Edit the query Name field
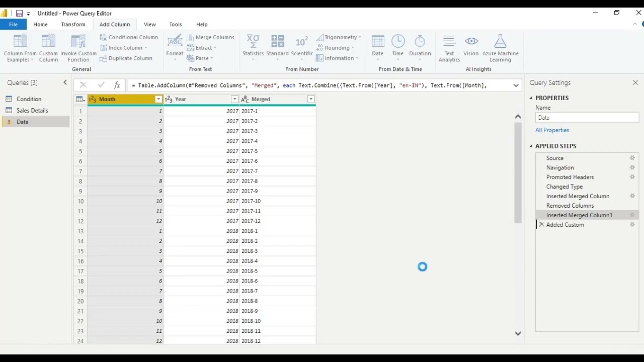644x362 pixels. pos(587,118)
